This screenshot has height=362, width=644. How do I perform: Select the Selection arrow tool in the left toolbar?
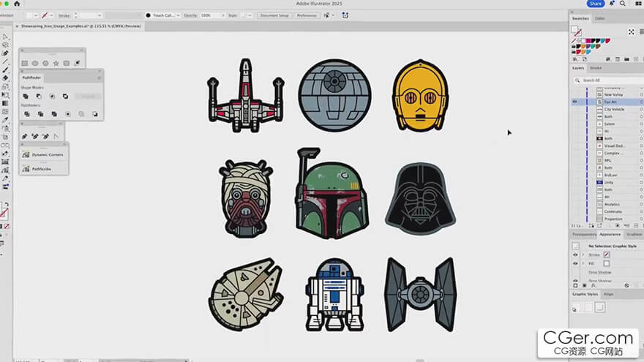click(6, 36)
